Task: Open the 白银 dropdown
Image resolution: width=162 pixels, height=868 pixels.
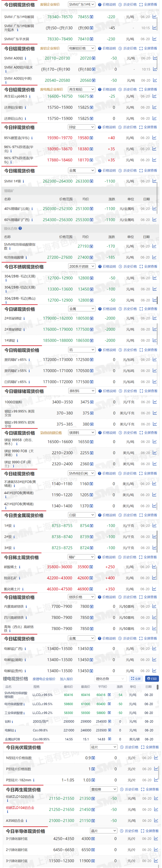Action: 82,515
